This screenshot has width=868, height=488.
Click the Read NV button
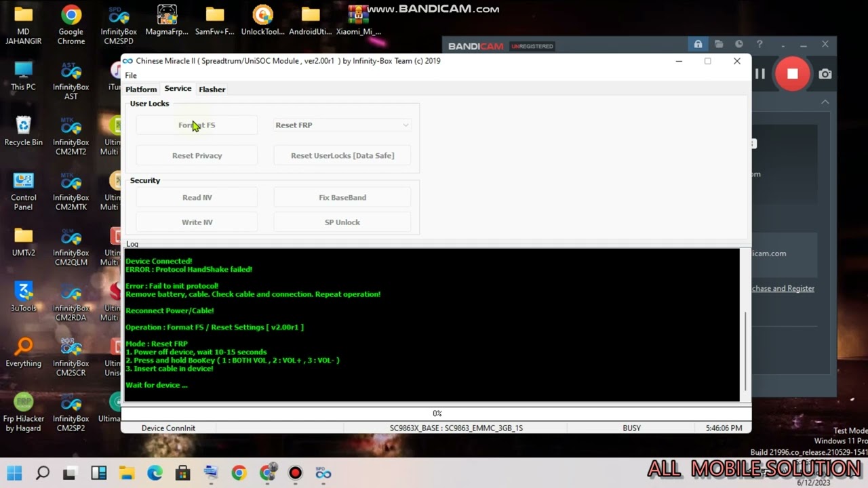point(197,197)
